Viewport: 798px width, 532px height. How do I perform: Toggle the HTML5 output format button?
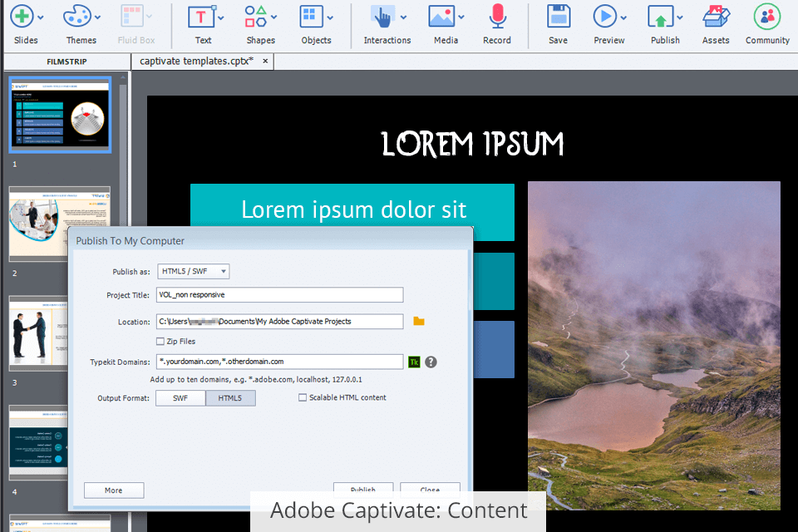(x=230, y=398)
